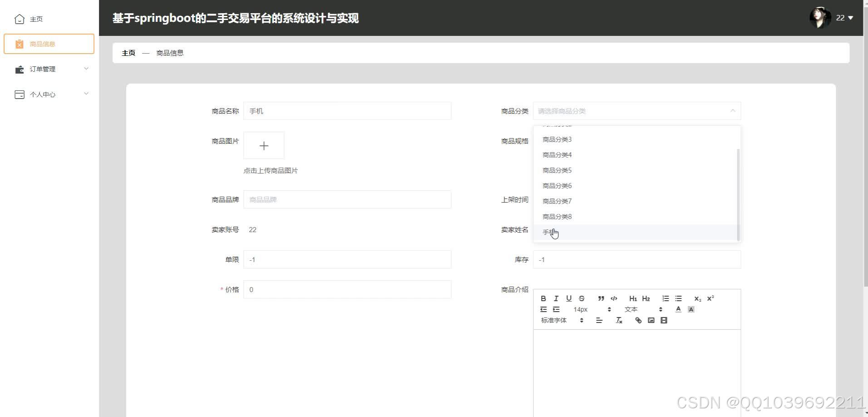The width and height of the screenshot is (868, 417).
Task: Select 商品分类5 from the category list
Action: pyautogui.click(x=557, y=170)
